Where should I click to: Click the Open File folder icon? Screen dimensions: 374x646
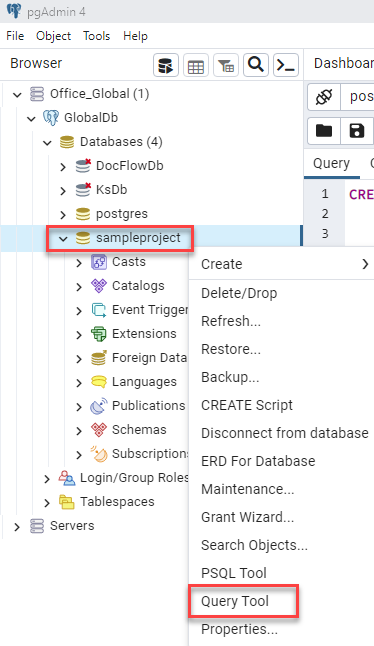(324, 131)
